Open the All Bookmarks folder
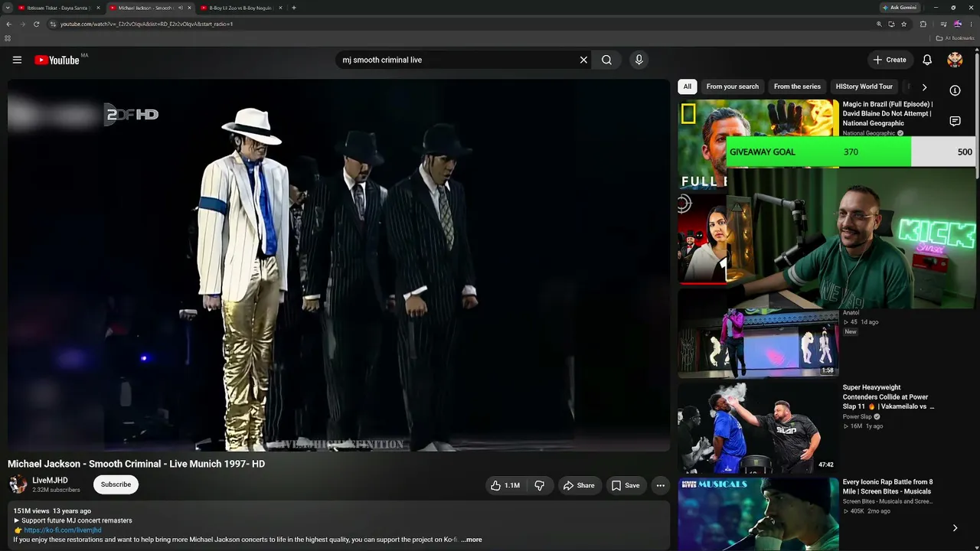The image size is (980, 551). [x=955, y=38]
